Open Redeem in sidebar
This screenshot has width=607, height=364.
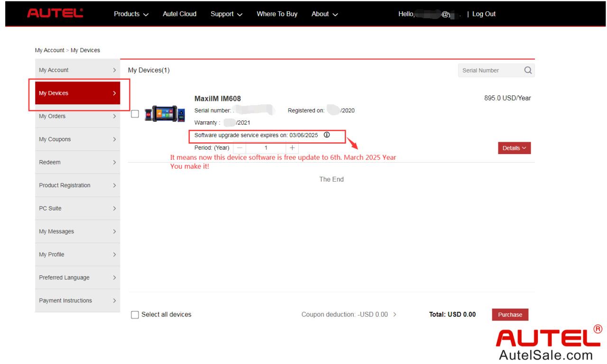click(78, 162)
